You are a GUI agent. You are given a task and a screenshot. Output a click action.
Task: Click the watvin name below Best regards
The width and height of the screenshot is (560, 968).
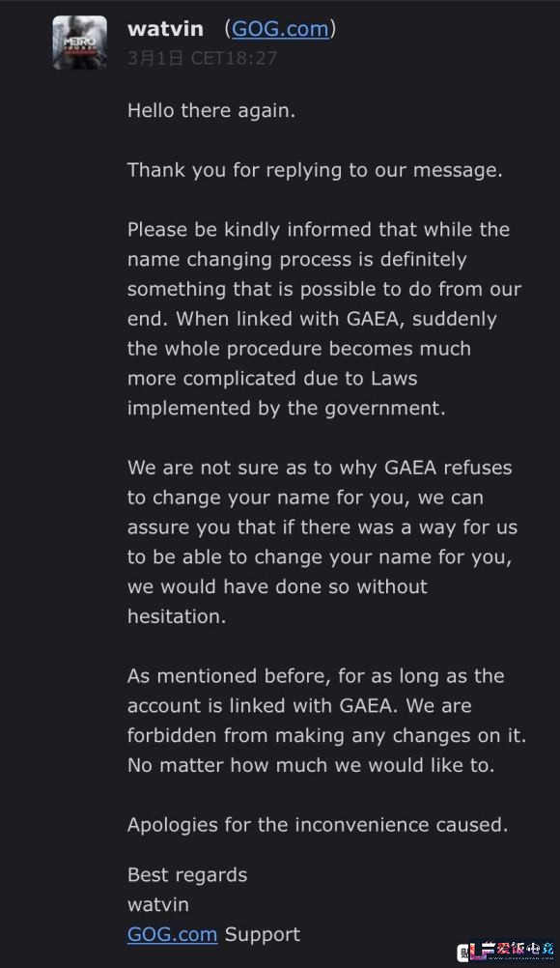pyautogui.click(x=158, y=905)
